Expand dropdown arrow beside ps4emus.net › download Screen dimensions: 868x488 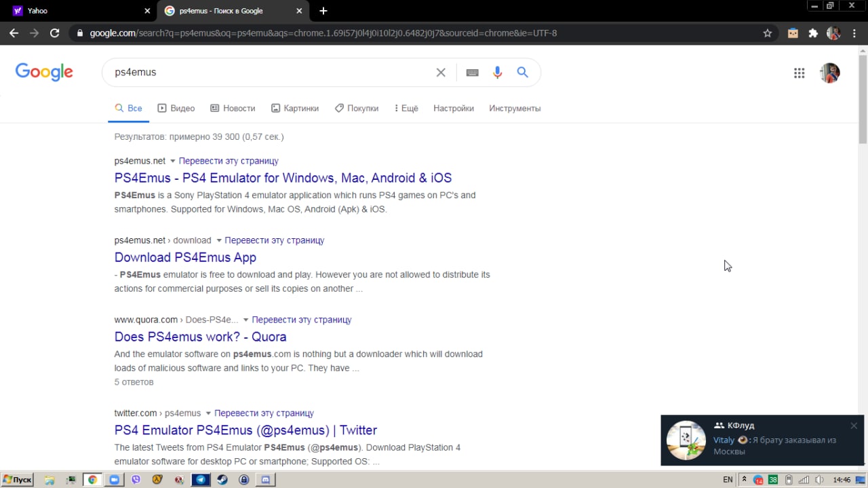tap(218, 241)
